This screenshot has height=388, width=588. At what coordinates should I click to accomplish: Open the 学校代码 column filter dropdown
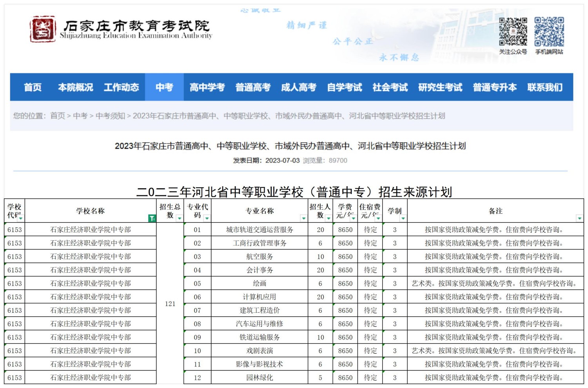tap(20, 218)
